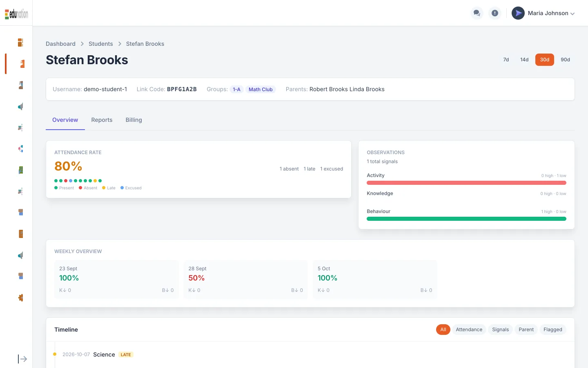
Task: Switch to the Billing tab
Action: click(134, 120)
